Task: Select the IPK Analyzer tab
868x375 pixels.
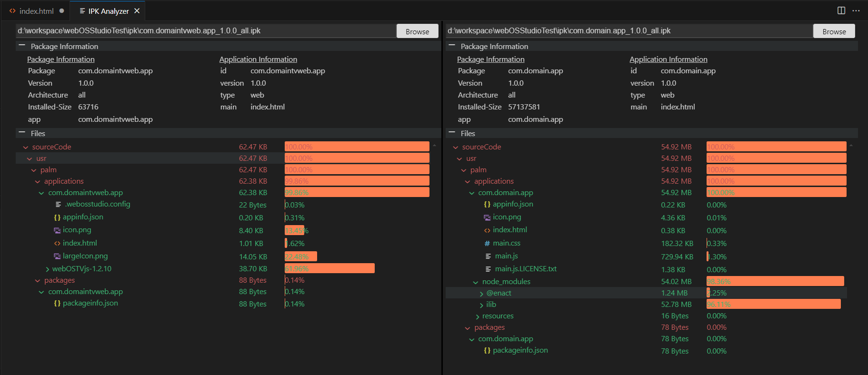Action: [108, 11]
